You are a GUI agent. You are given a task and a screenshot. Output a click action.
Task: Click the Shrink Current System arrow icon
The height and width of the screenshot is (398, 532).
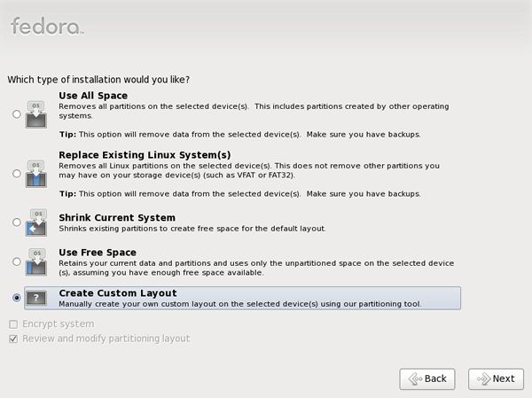click(x=36, y=222)
